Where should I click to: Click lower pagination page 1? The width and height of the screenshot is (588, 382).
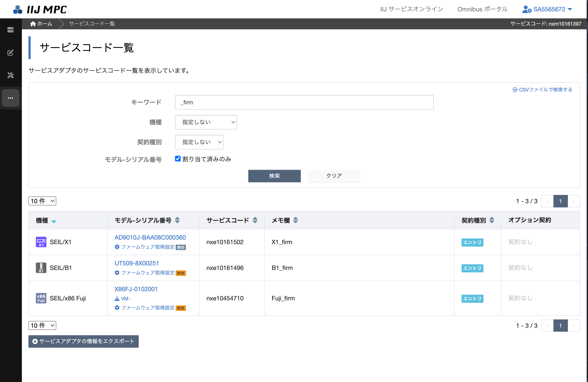[560, 326]
